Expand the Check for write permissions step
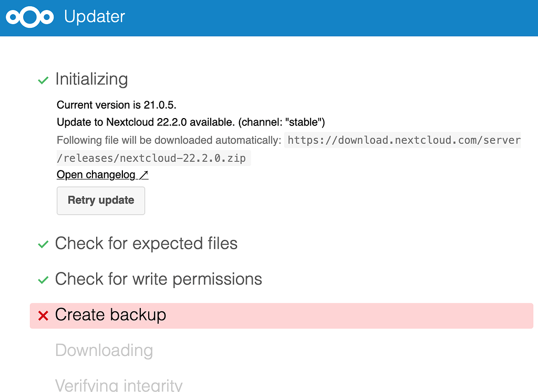This screenshot has width=538, height=392. (x=159, y=279)
